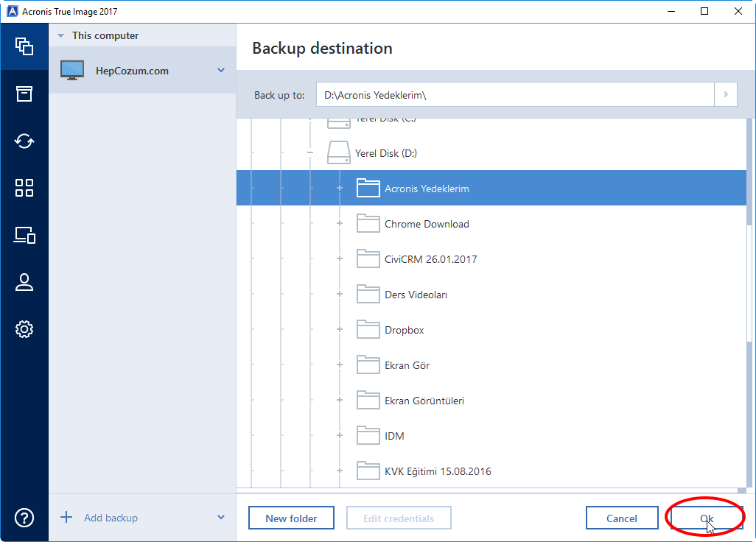Click the Acronis logo in title bar

tap(13, 11)
